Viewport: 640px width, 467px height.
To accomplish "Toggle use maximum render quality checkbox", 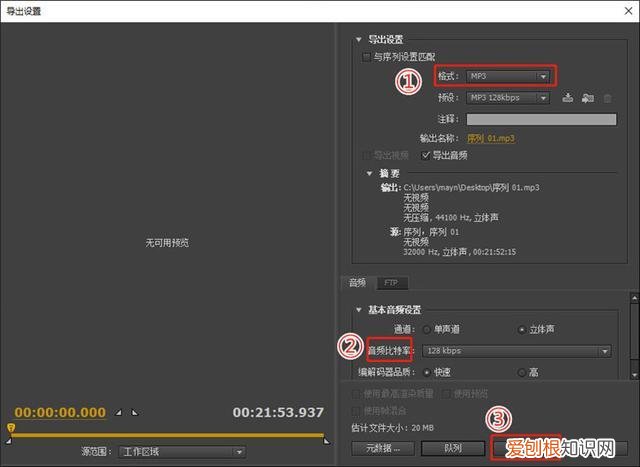I will pos(356,394).
